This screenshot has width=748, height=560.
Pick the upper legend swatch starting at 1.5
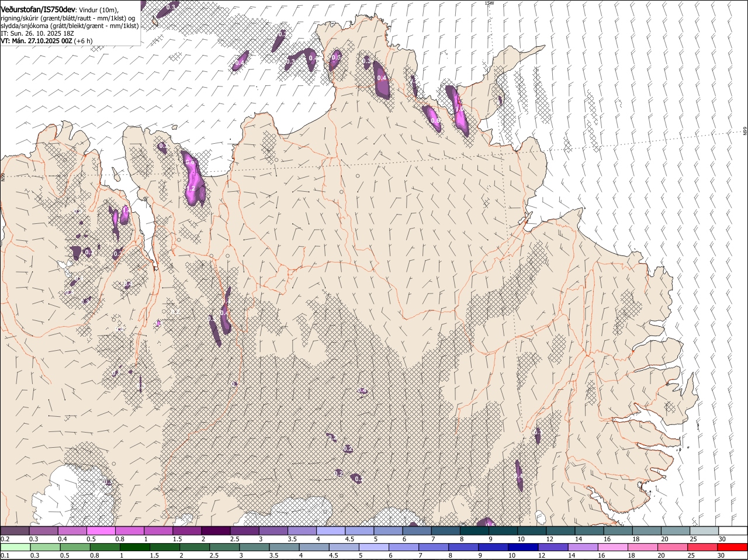187,531
